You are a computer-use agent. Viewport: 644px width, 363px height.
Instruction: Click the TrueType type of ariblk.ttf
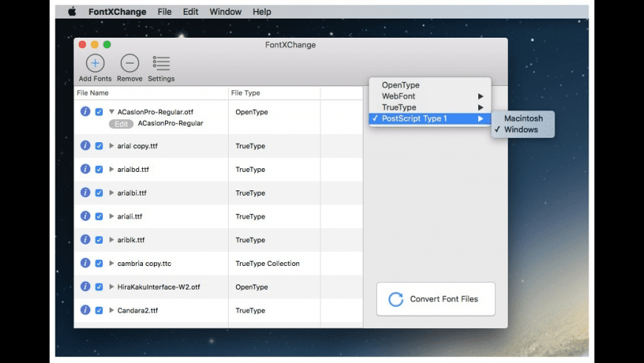click(x=250, y=240)
